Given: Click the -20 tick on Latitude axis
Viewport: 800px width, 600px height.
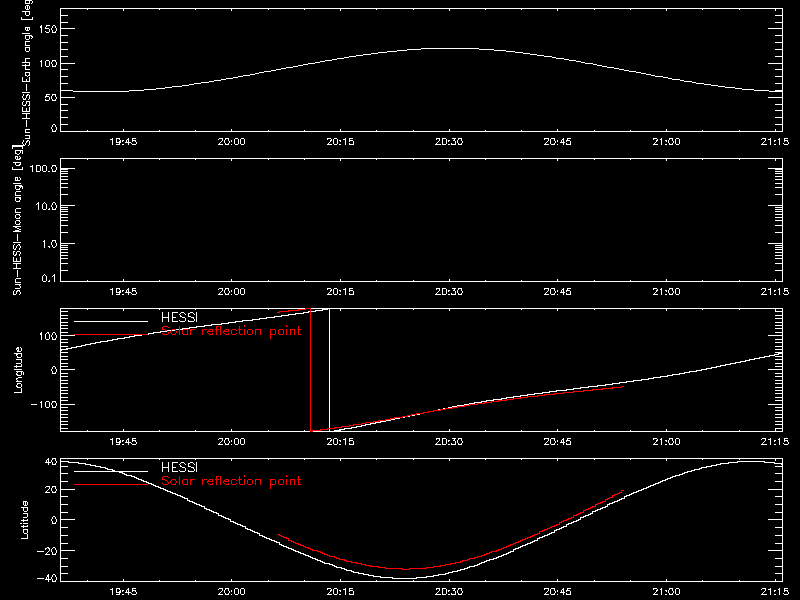Looking at the screenshot, I should pos(48,551).
